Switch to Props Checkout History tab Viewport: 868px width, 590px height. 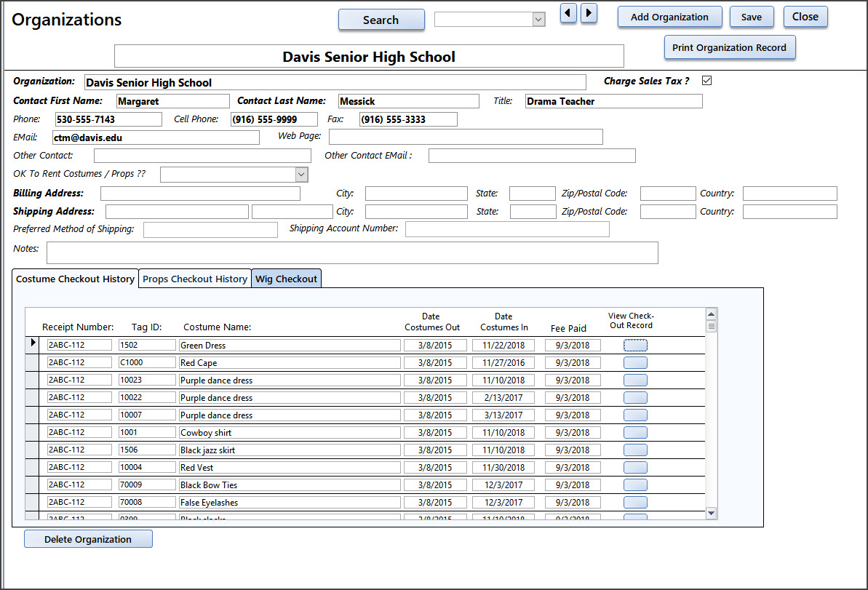coord(195,279)
